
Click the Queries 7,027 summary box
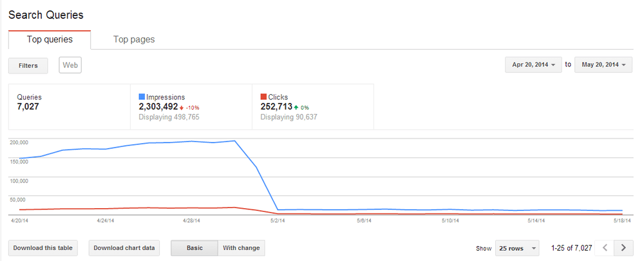[x=70, y=107]
